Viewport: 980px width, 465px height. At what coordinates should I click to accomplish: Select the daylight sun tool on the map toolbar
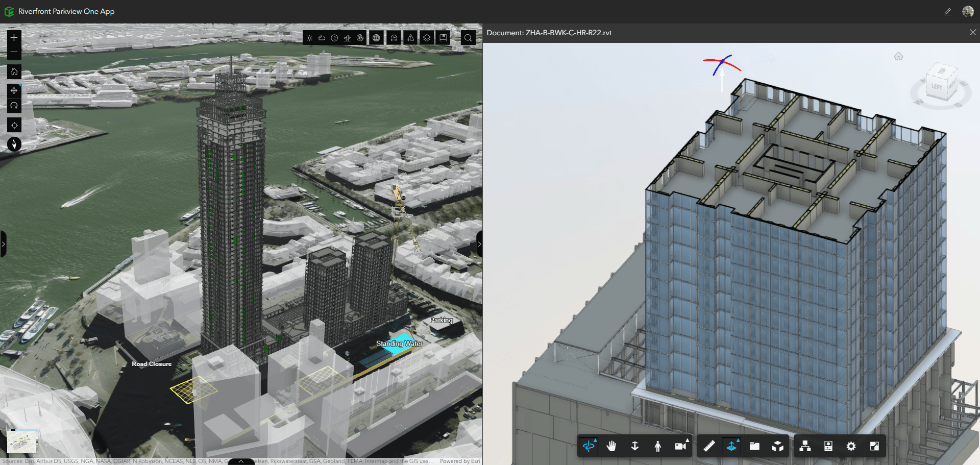(310, 37)
